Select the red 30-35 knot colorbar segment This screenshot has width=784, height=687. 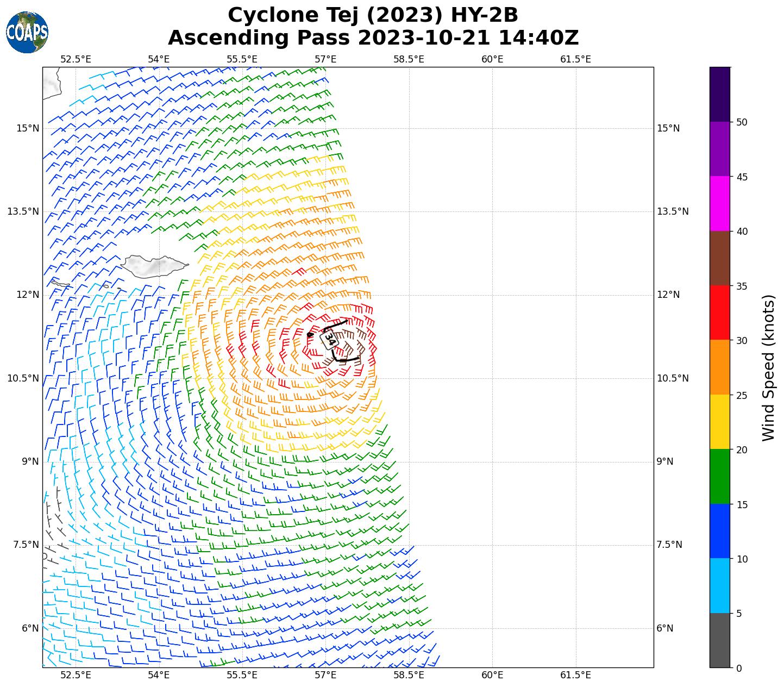[720, 313]
